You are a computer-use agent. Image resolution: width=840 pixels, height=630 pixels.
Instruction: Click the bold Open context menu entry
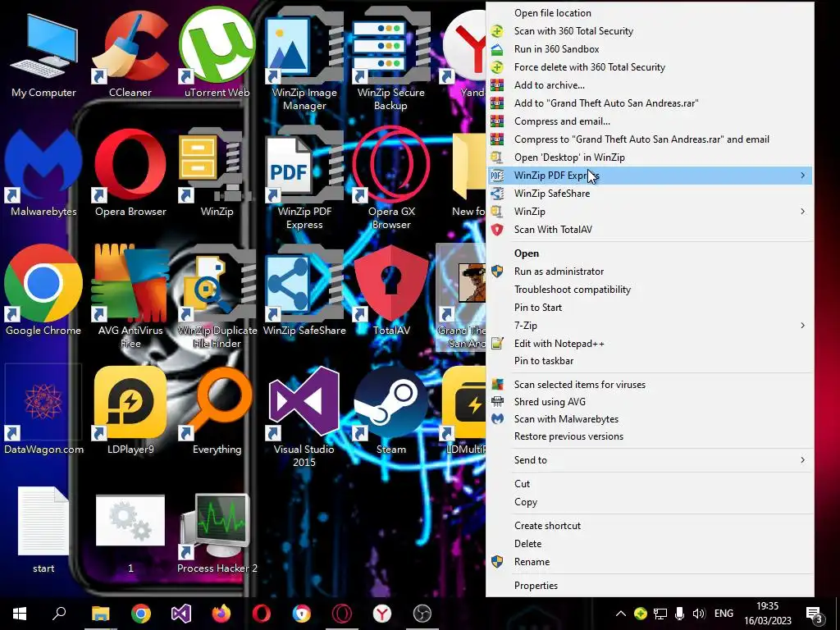[x=650, y=253]
